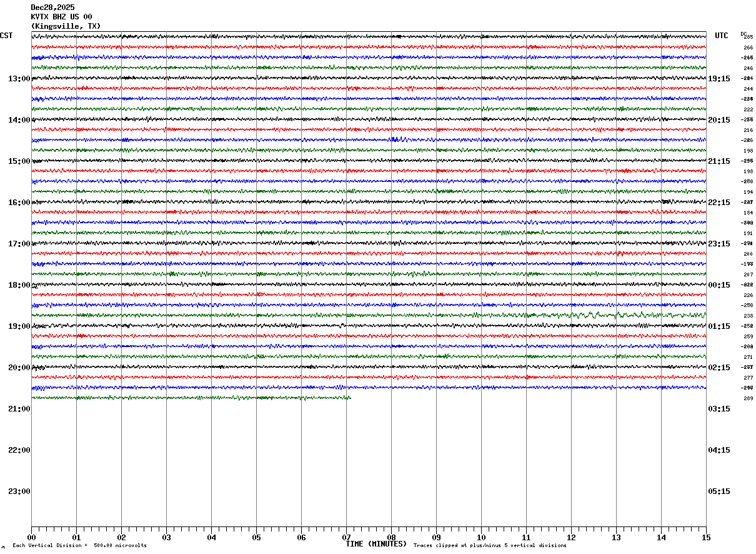Click minute tick label 05 on axis
The image size is (756, 554).
[x=256, y=537]
